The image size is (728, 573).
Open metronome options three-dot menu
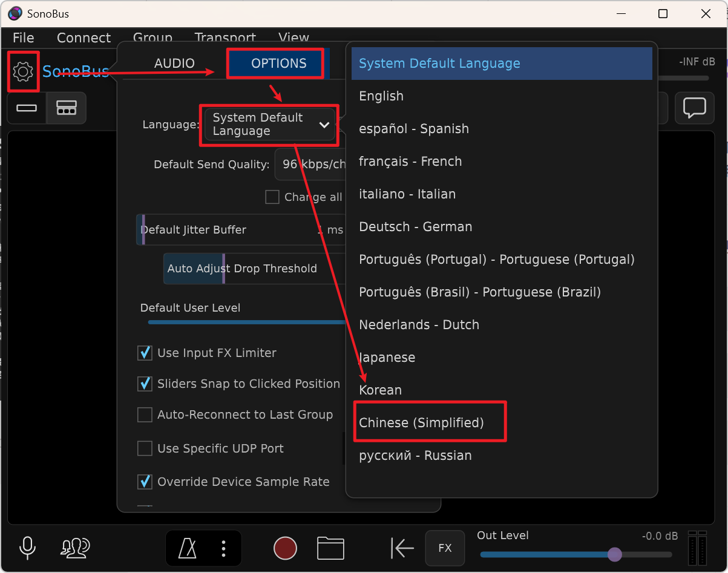point(224,548)
